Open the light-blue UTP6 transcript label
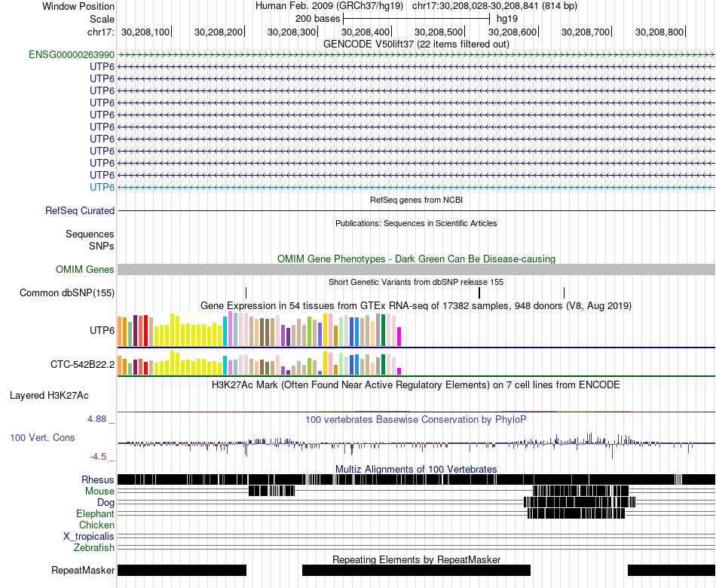716x588 pixels. tap(102, 187)
